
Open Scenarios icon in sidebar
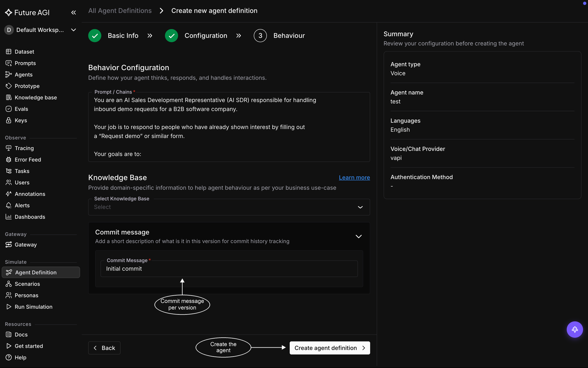pyautogui.click(x=9, y=284)
